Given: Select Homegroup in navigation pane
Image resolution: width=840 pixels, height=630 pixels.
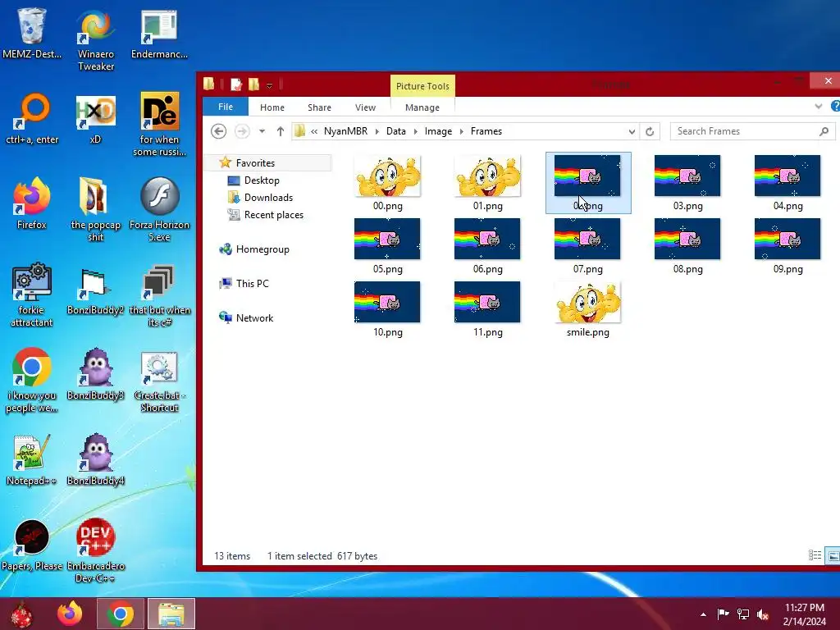Looking at the screenshot, I should [262, 249].
